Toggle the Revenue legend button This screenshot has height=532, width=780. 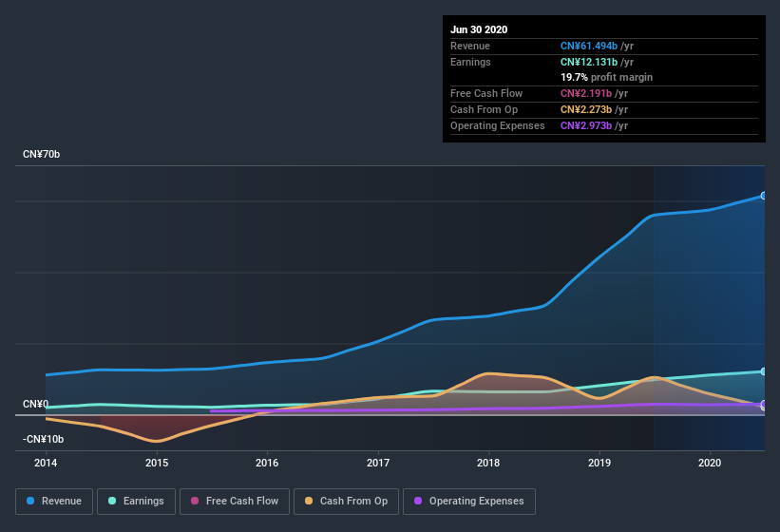pos(54,501)
